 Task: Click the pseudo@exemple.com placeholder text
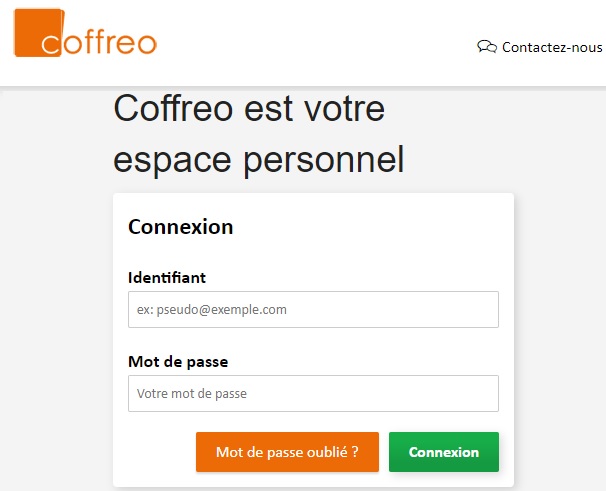[x=212, y=310]
